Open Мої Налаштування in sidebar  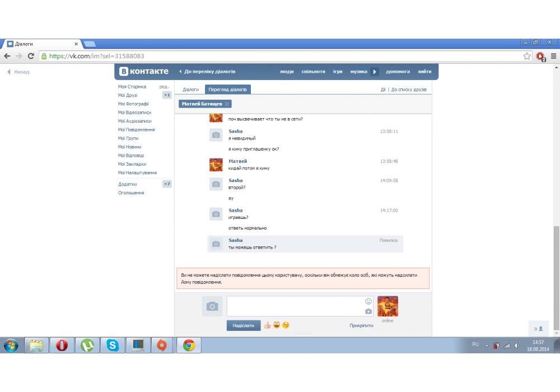(x=138, y=173)
